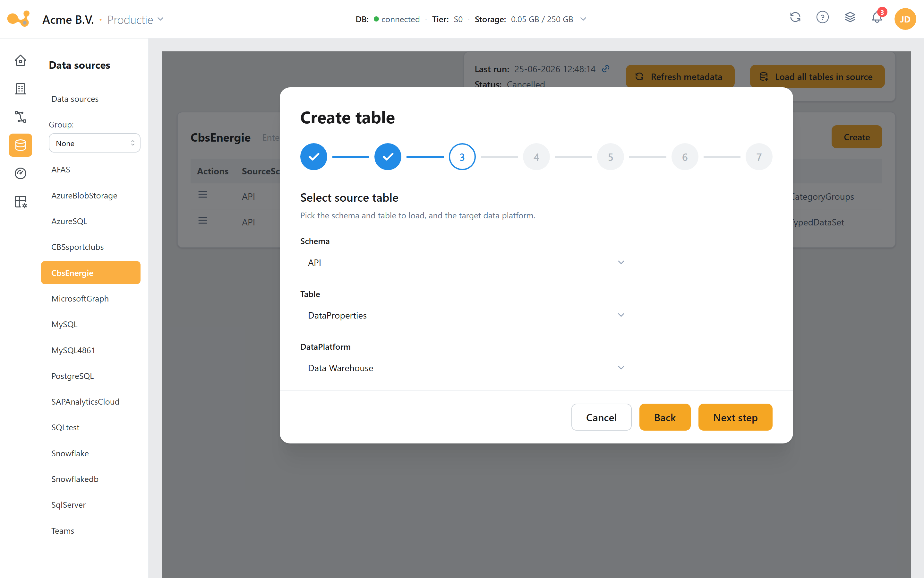924x578 pixels.
Task: Click the layers stack icon in header
Action: (x=850, y=17)
